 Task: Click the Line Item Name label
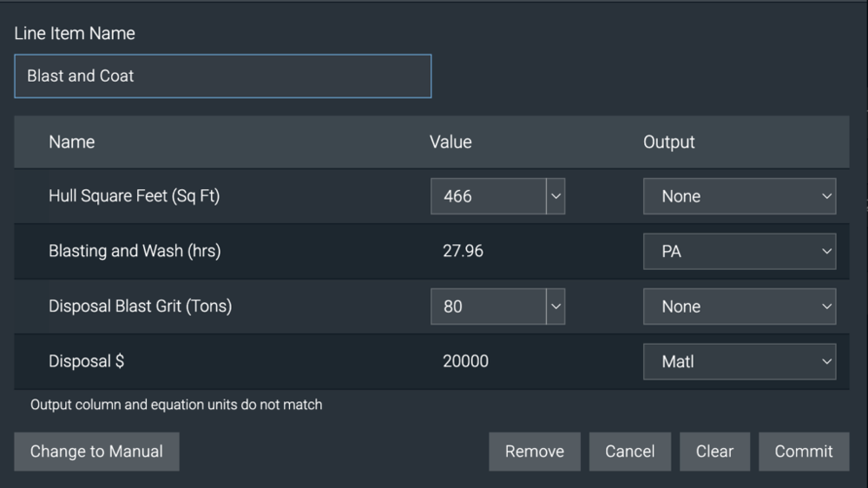pos(75,33)
